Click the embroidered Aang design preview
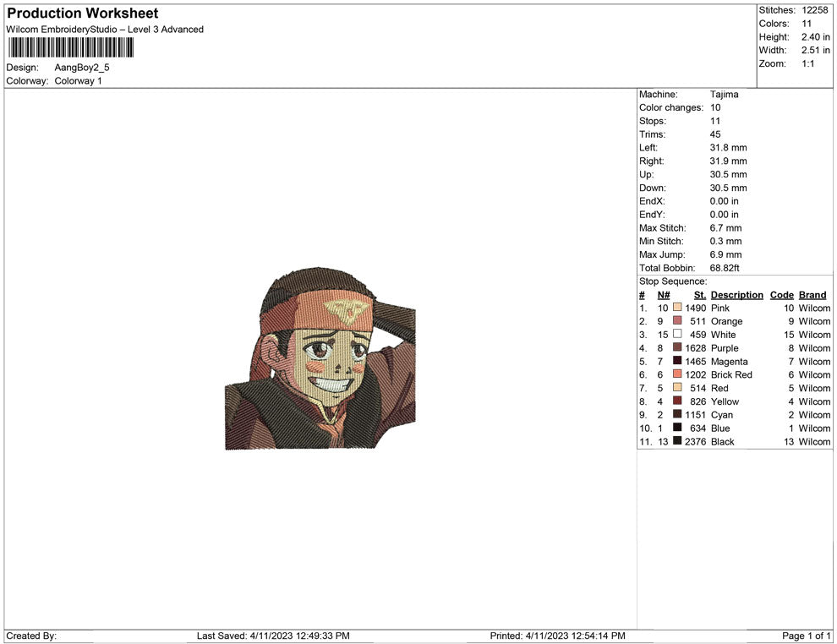The height and width of the screenshot is (644, 837). [320, 358]
